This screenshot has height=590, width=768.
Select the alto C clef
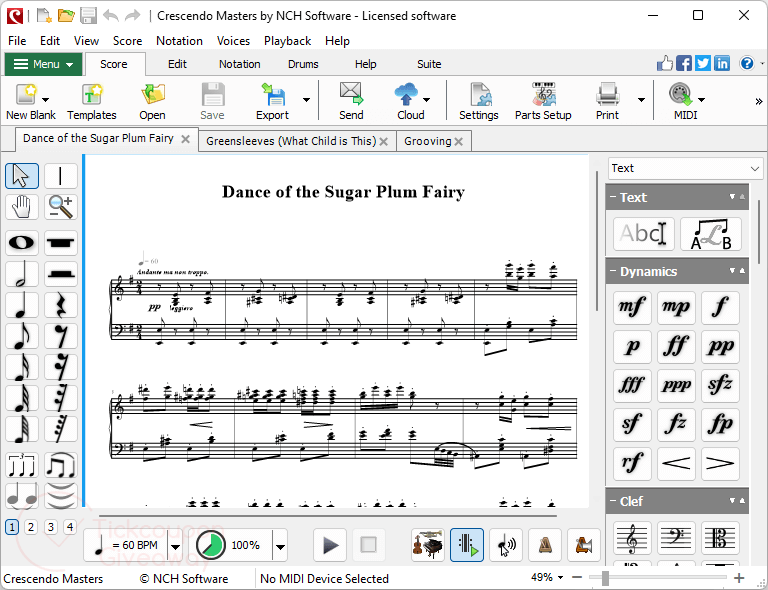pos(720,539)
